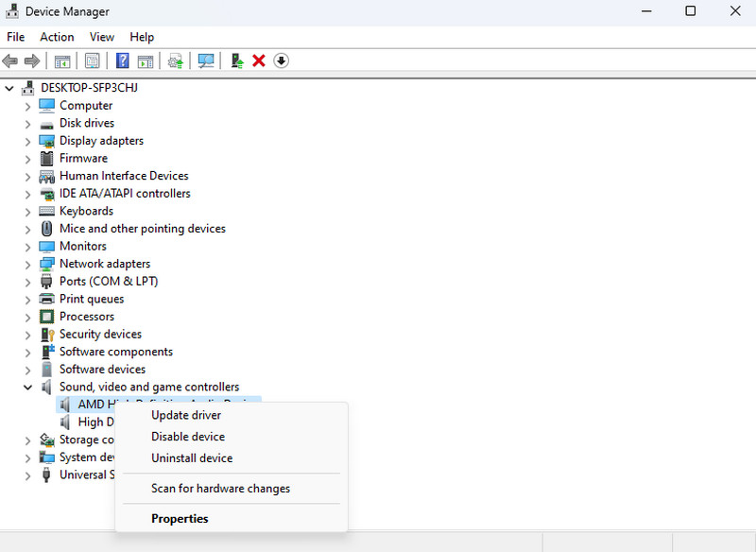Expand the Processors tree node
756x552 pixels.
pyautogui.click(x=27, y=318)
